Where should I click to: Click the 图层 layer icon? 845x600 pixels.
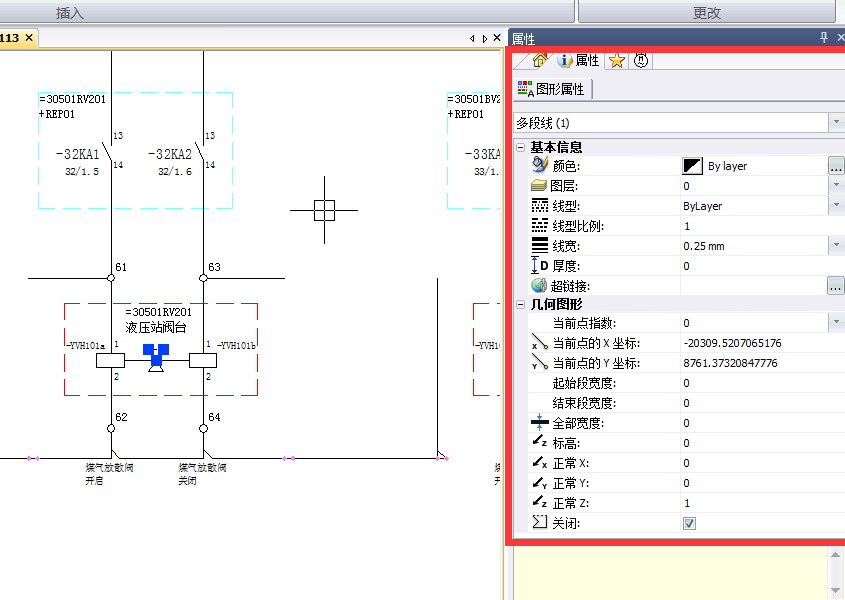(x=539, y=185)
